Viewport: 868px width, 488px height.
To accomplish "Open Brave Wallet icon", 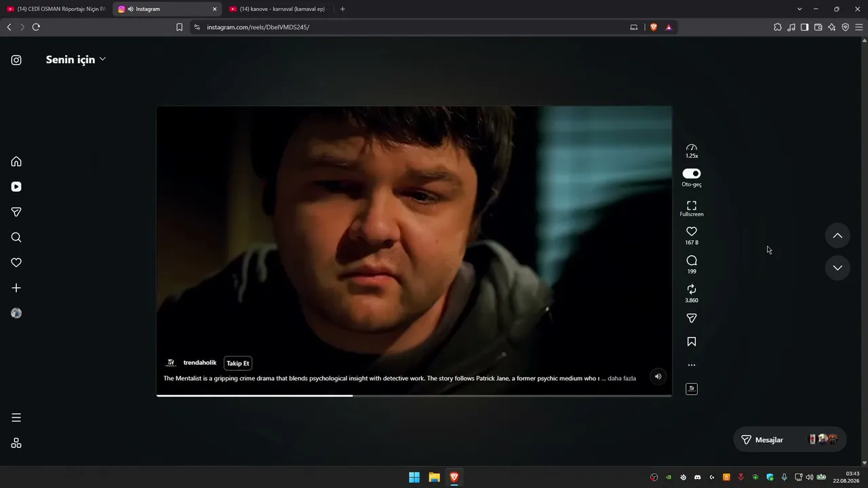I will click(818, 27).
